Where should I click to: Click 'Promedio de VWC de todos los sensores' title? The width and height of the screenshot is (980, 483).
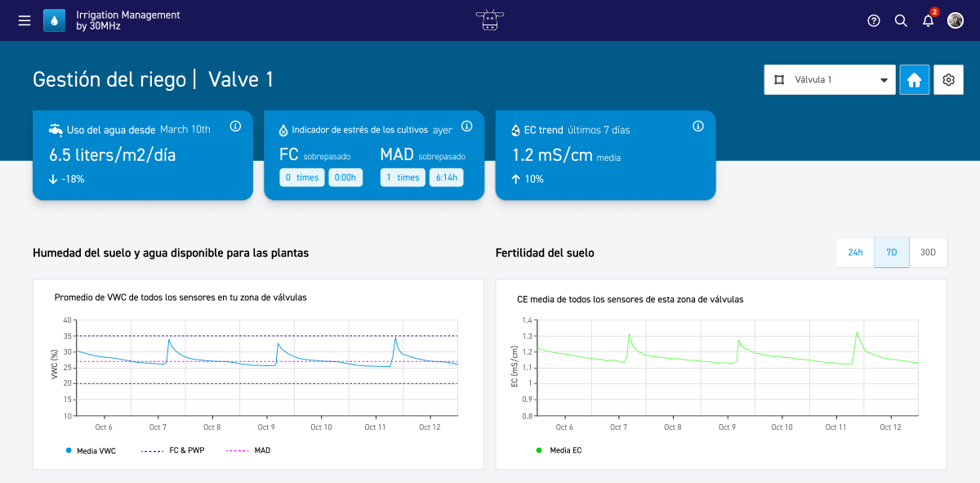tap(180, 297)
